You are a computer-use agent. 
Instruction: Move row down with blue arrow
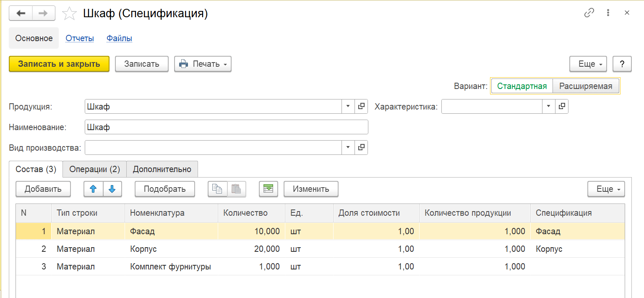112,189
